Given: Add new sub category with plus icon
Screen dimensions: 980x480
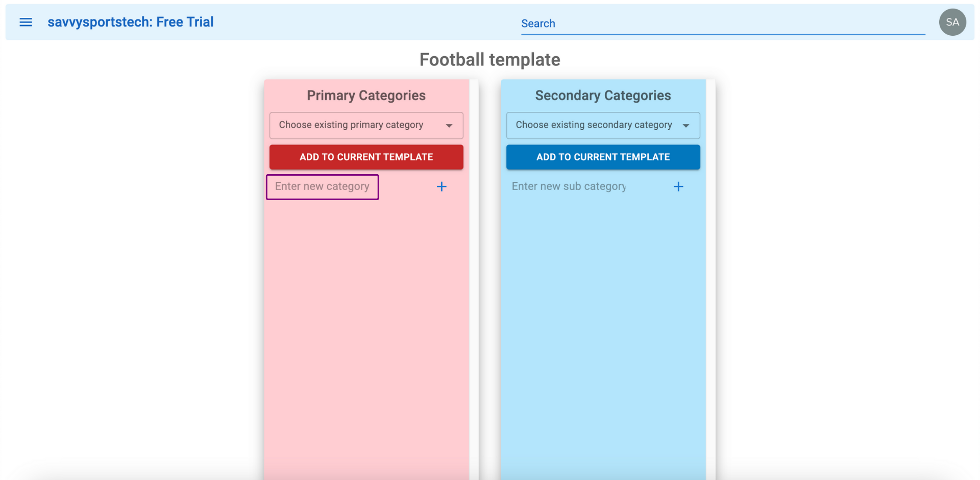Looking at the screenshot, I should tap(678, 187).
